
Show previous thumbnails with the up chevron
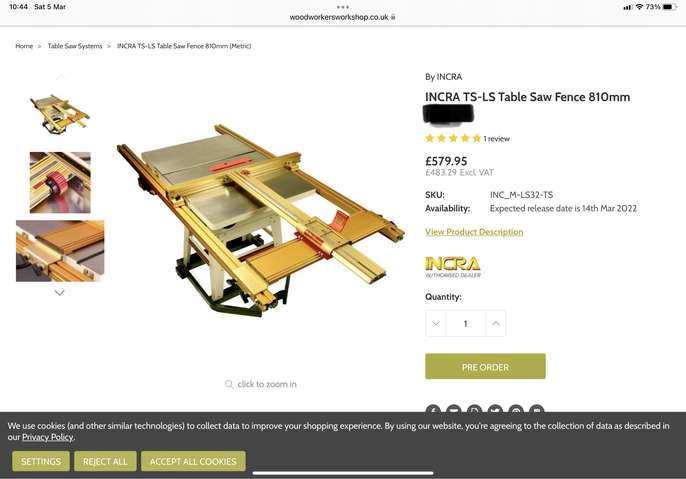(60, 77)
